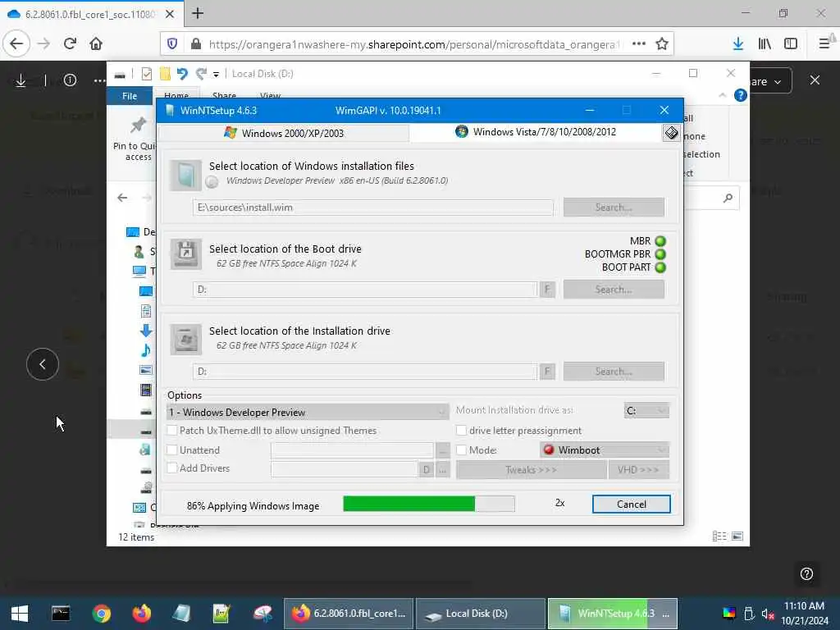The width and height of the screenshot is (840, 630).
Task: Open the VHD >>> button
Action: pyautogui.click(x=638, y=470)
